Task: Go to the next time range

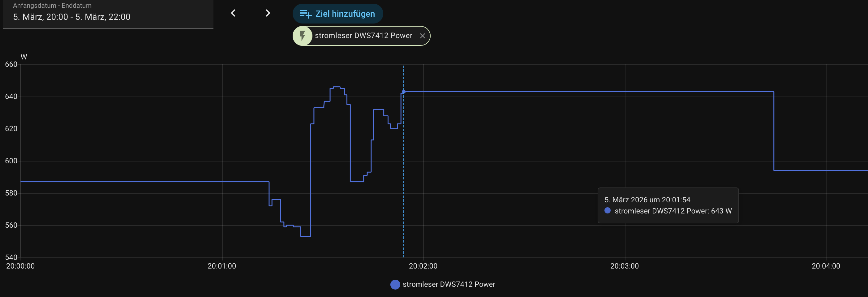Action: tap(268, 13)
